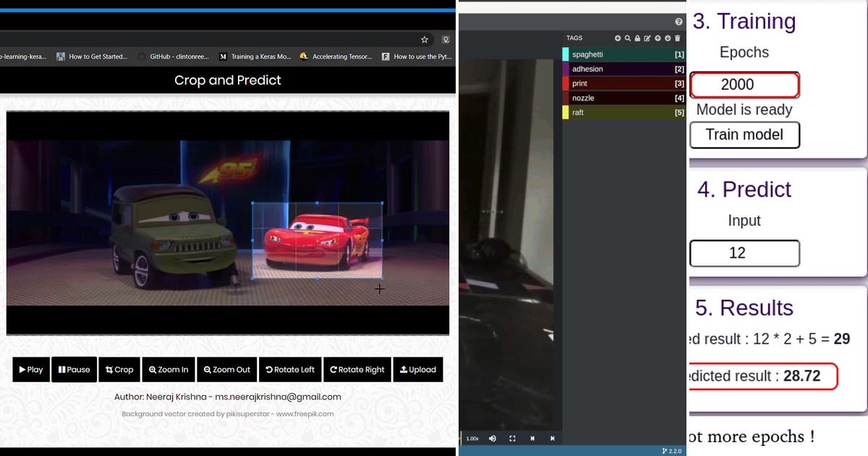Image resolution: width=868 pixels, height=456 pixels.
Task: Click the '4. Predict' heading
Action: (744, 190)
